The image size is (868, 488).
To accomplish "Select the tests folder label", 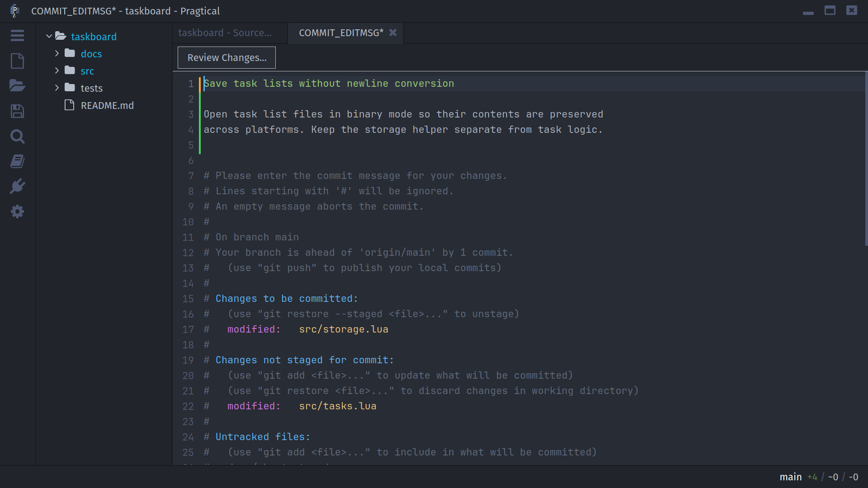I will click(x=91, y=88).
